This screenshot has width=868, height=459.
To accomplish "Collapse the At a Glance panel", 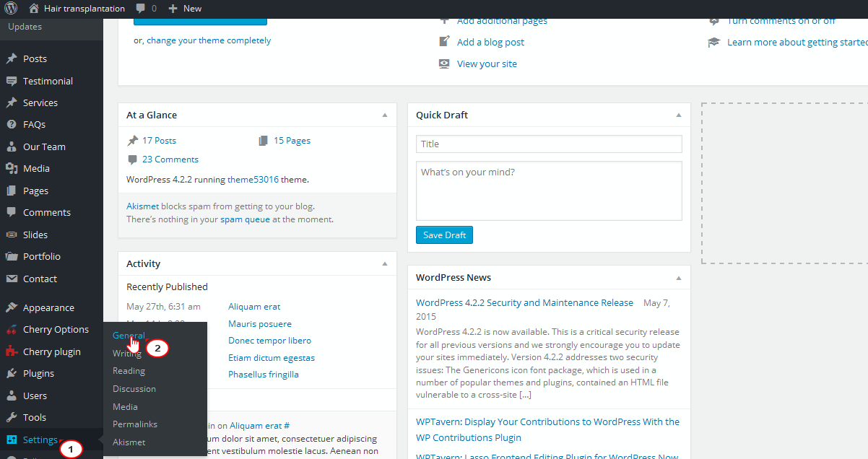I will tap(385, 115).
